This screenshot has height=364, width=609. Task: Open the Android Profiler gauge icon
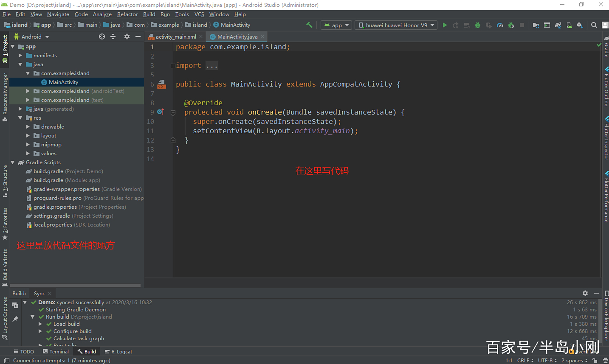coord(500,25)
